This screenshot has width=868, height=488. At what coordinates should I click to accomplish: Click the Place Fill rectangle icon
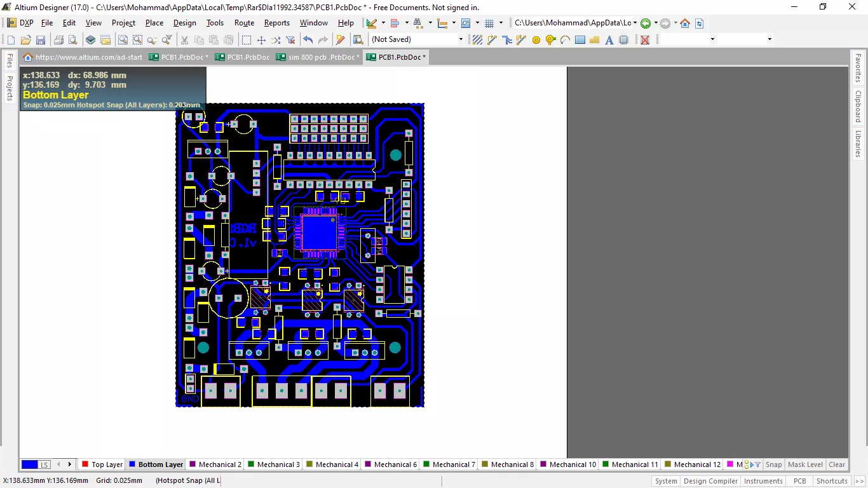point(580,40)
